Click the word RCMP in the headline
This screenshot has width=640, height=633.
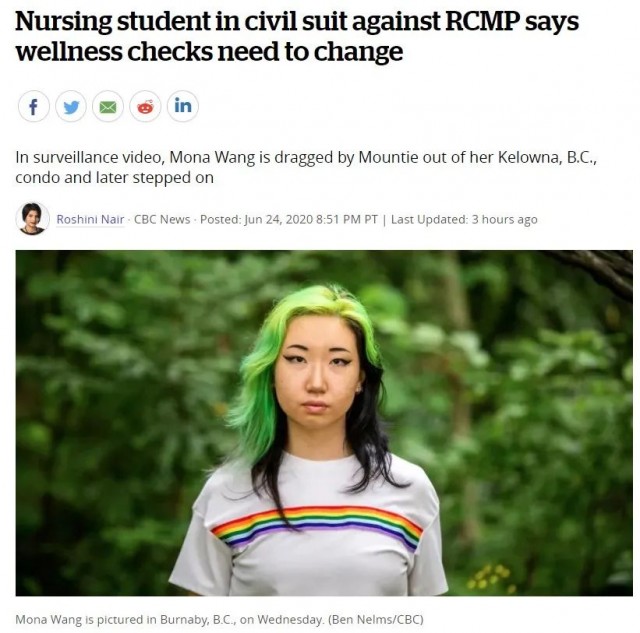pos(481,21)
